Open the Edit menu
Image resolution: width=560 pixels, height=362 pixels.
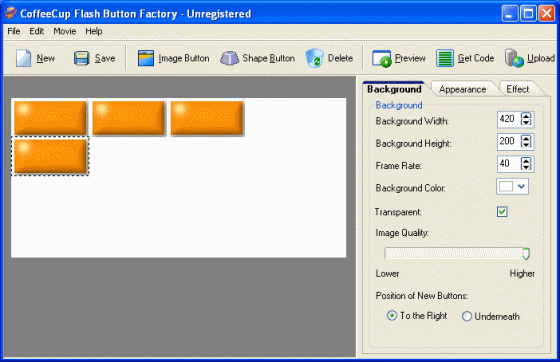36,31
